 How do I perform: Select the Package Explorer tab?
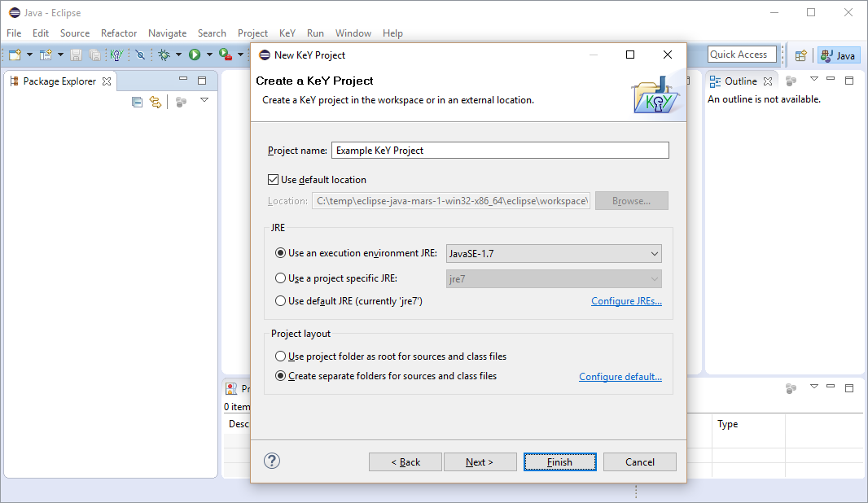[x=59, y=81]
